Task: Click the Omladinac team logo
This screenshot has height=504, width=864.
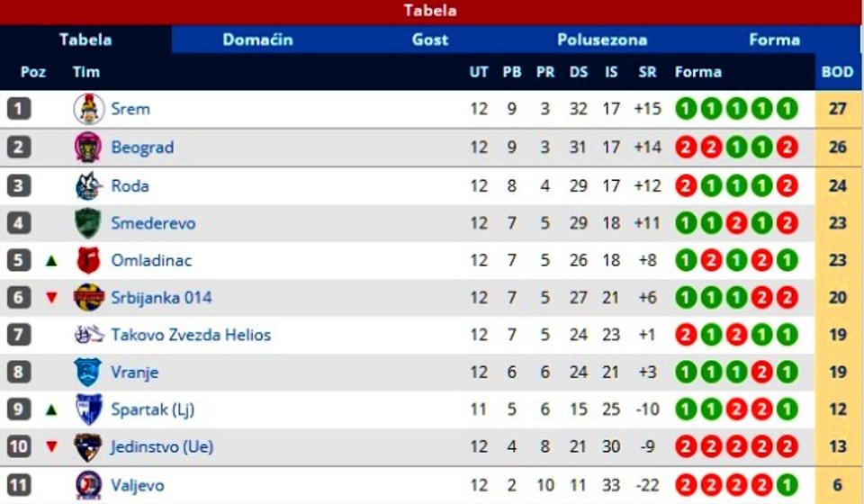Action: (88, 260)
